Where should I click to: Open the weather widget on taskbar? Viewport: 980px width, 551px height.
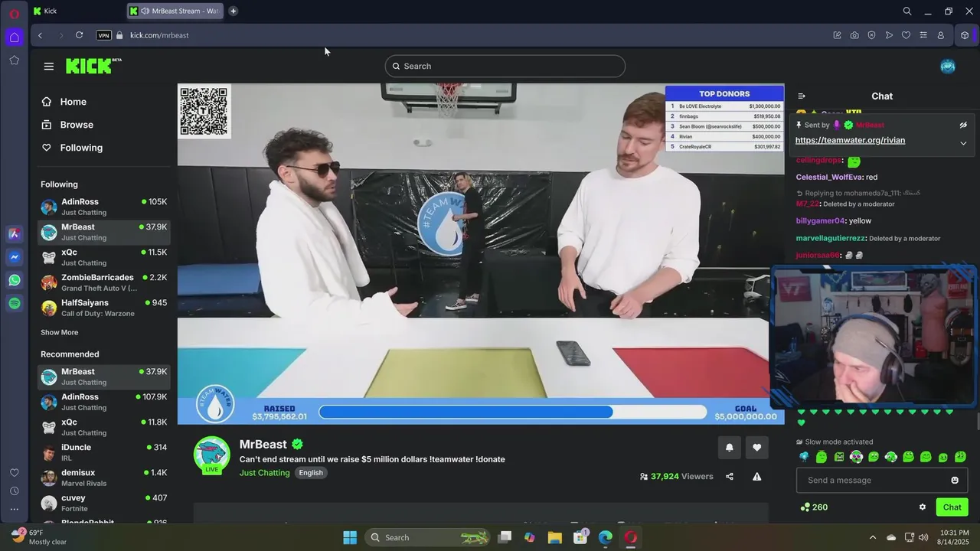pos(38,536)
